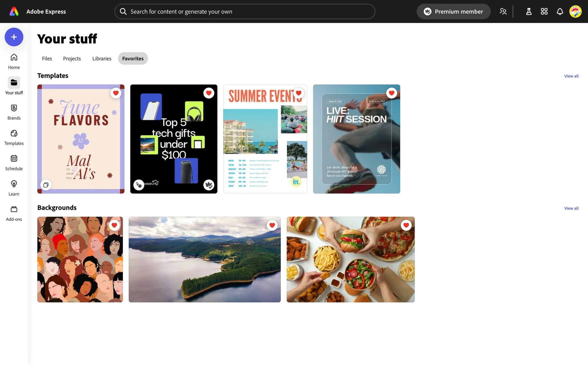The width and height of the screenshot is (588, 368).
Task: Click the blue plus create button
Action: (14, 37)
